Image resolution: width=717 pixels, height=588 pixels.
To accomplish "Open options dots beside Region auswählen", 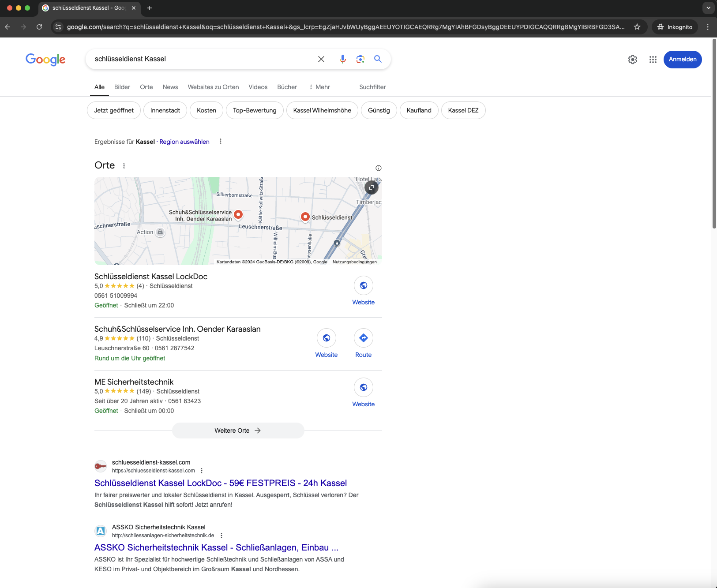I will coord(221,142).
